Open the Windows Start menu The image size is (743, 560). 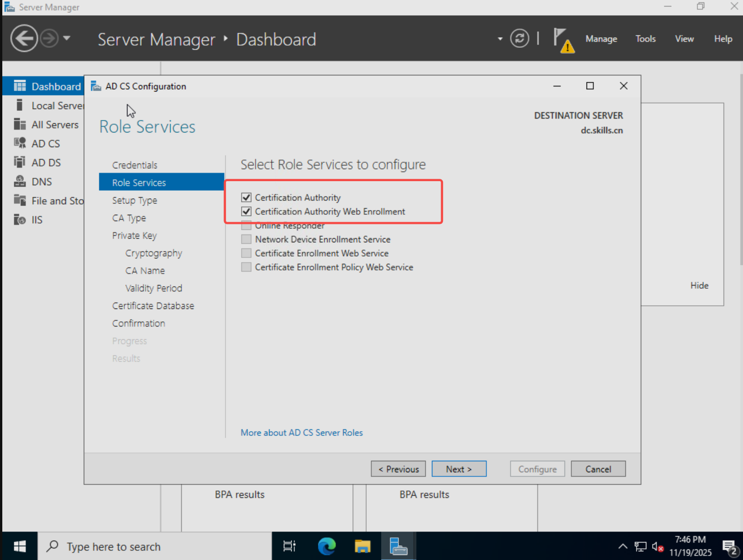(x=19, y=546)
